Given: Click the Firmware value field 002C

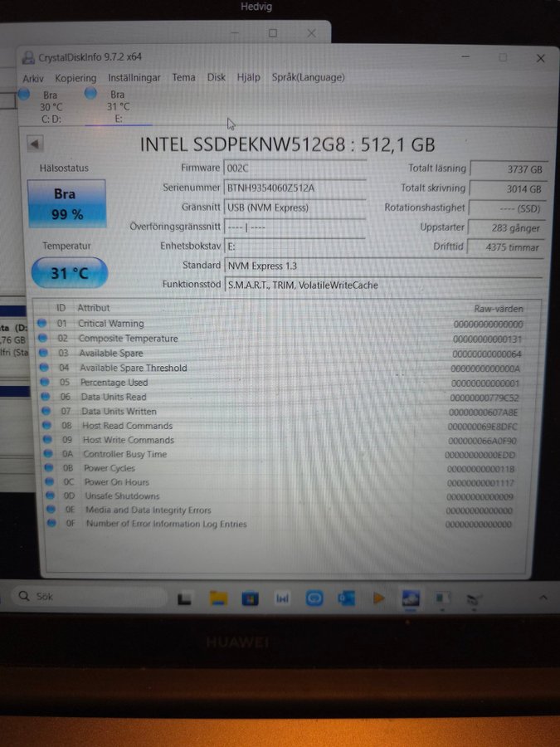Looking at the screenshot, I should click(294, 168).
